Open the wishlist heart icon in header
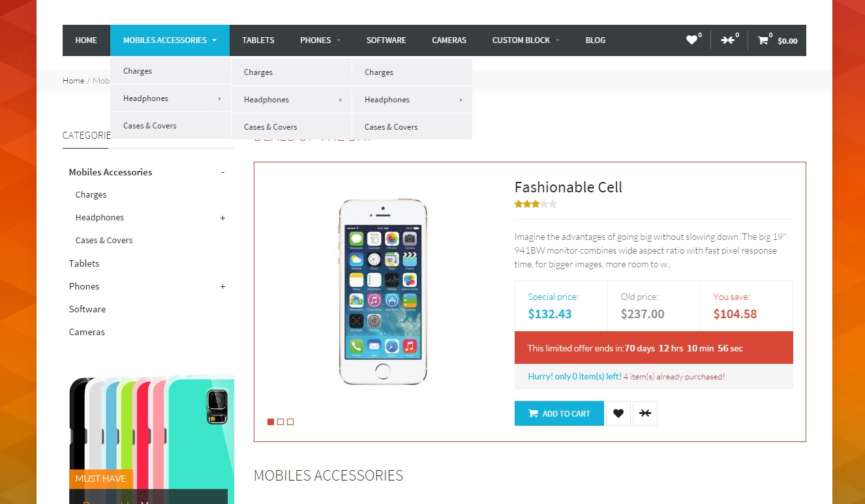Viewport: 865px width, 504px height. point(691,40)
